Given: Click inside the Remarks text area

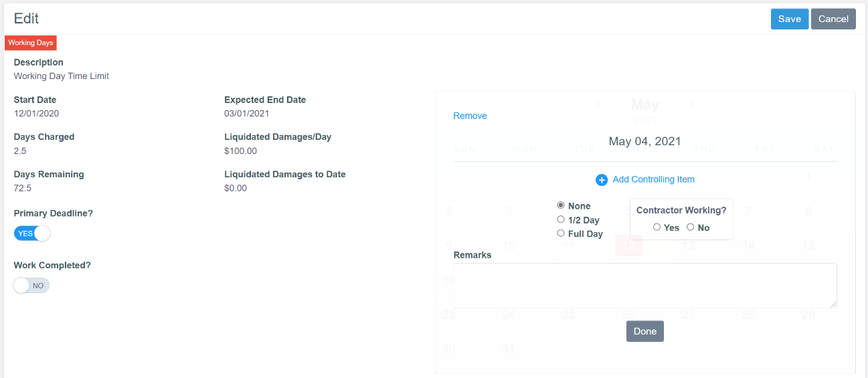Looking at the screenshot, I should click(x=644, y=285).
